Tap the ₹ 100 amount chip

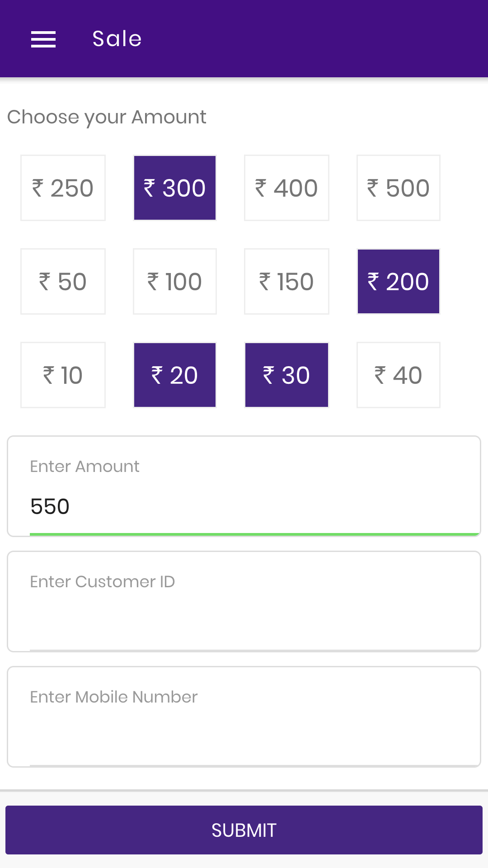(x=175, y=282)
